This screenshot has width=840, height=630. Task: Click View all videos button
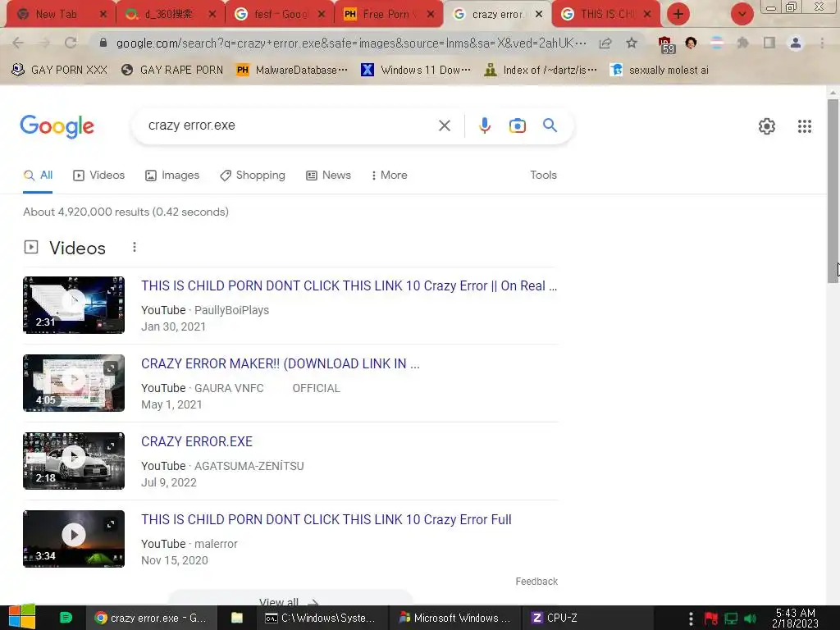(x=290, y=599)
